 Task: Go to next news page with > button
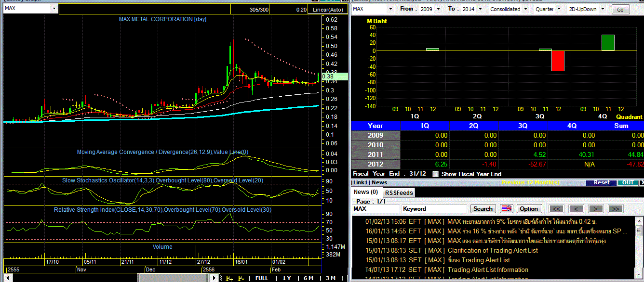tap(596, 209)
